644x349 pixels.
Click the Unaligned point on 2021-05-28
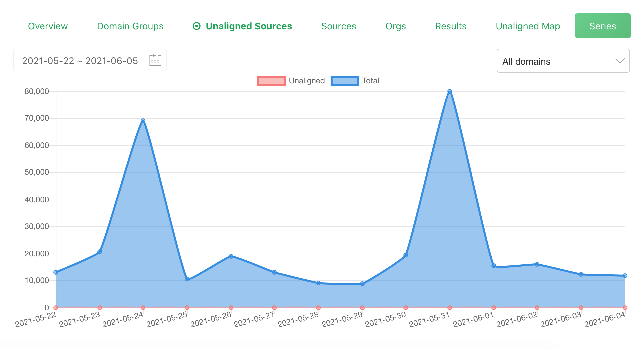[318, 307]
